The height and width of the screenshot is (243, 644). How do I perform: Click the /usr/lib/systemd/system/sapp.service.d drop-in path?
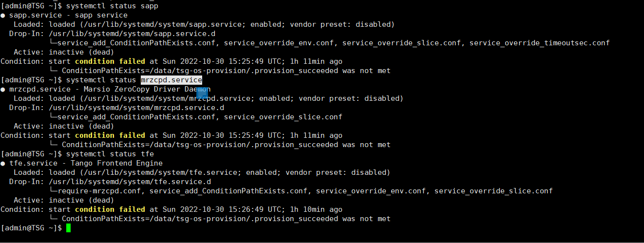tap(132, 34)
